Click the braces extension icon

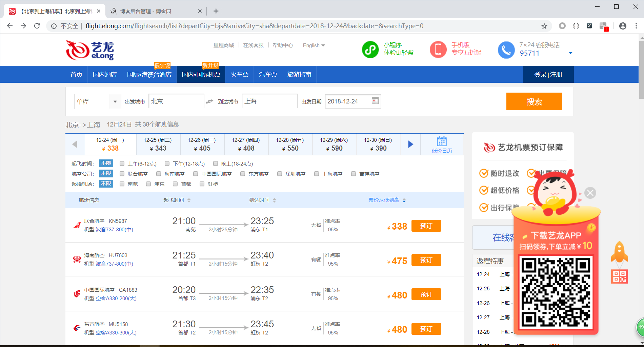point(576,26)
